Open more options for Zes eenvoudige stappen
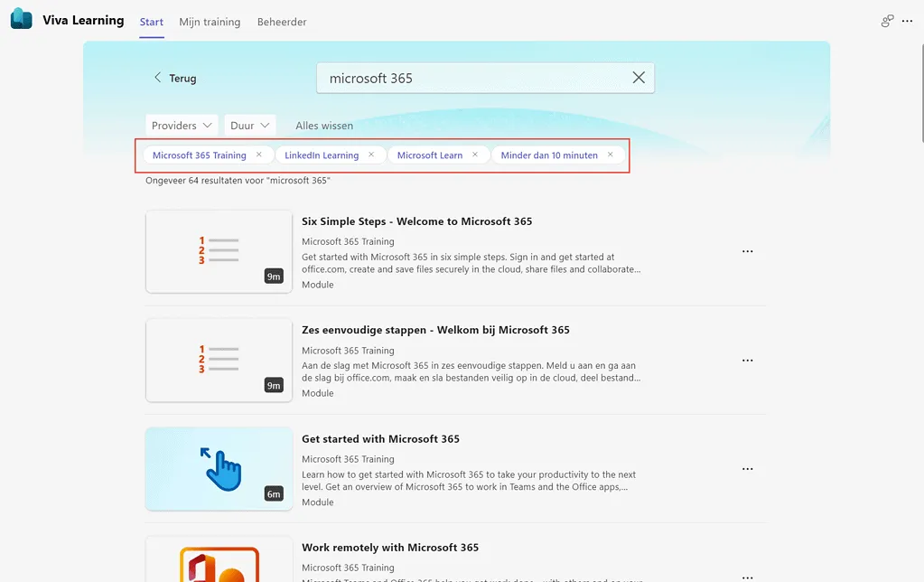924x582 pixels. coord(747,361)
